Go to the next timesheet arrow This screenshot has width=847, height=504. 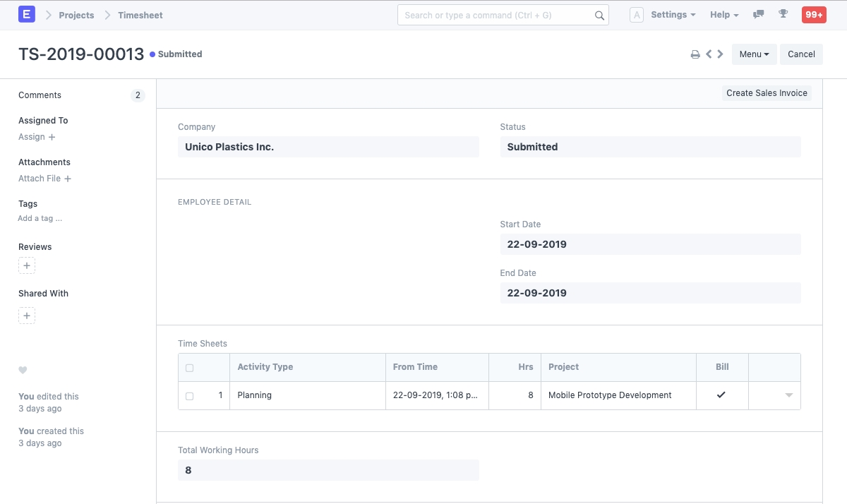click(x=720, y=54)
